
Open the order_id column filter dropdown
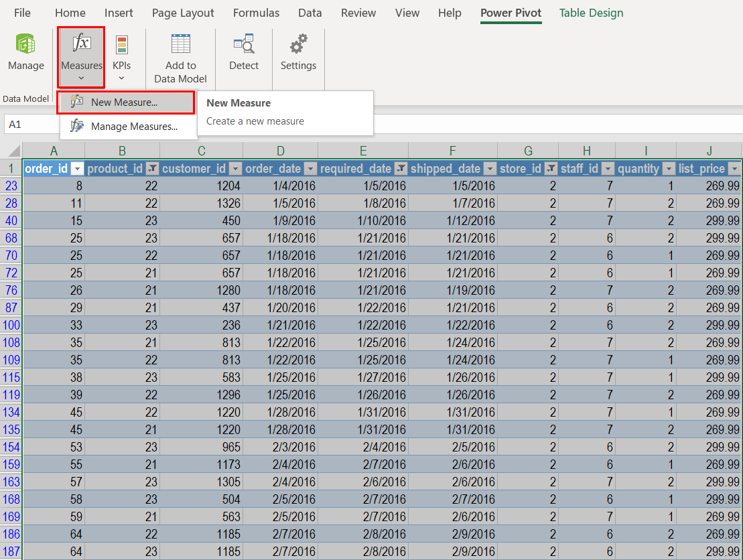(x=77, y=169)
